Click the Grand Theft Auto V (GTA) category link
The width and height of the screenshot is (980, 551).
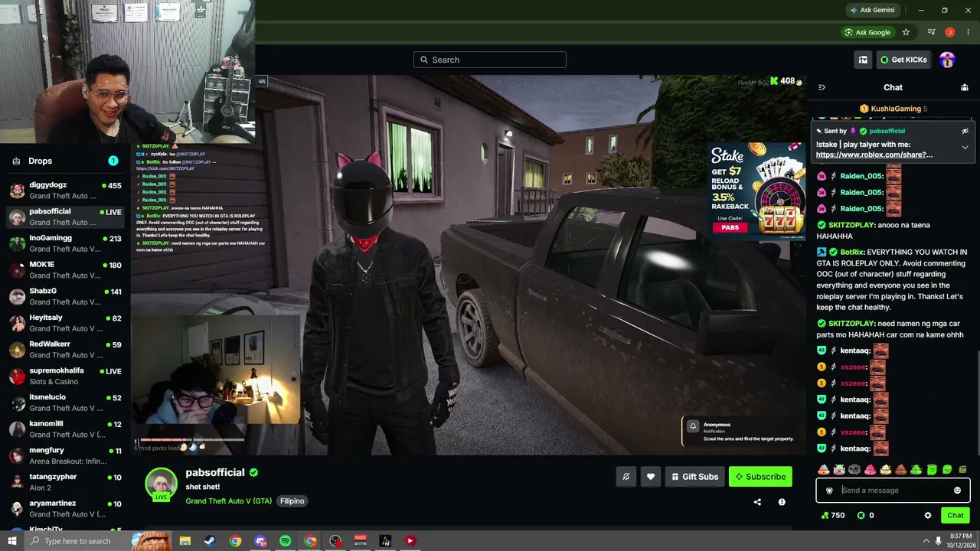(x=228, y=500)
